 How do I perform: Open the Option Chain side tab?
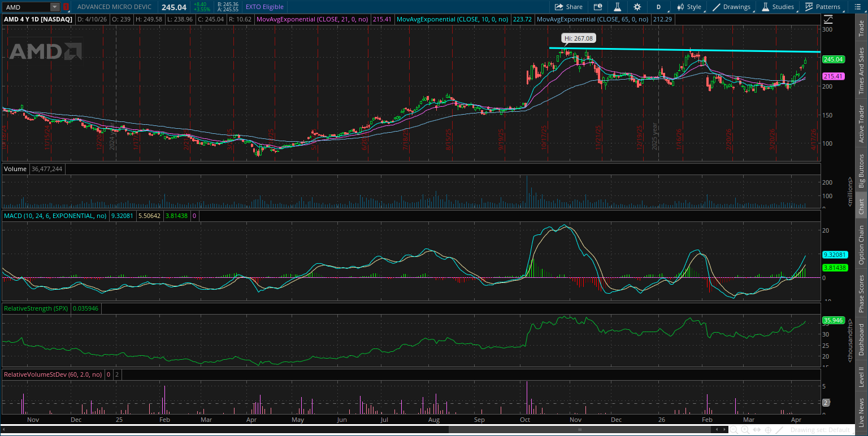click(x=861, y=245)
